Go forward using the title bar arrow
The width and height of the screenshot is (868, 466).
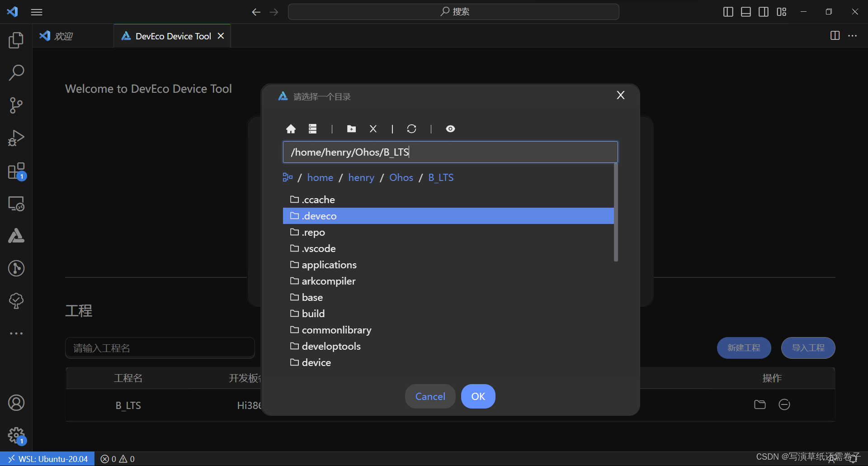pos(274,12)
